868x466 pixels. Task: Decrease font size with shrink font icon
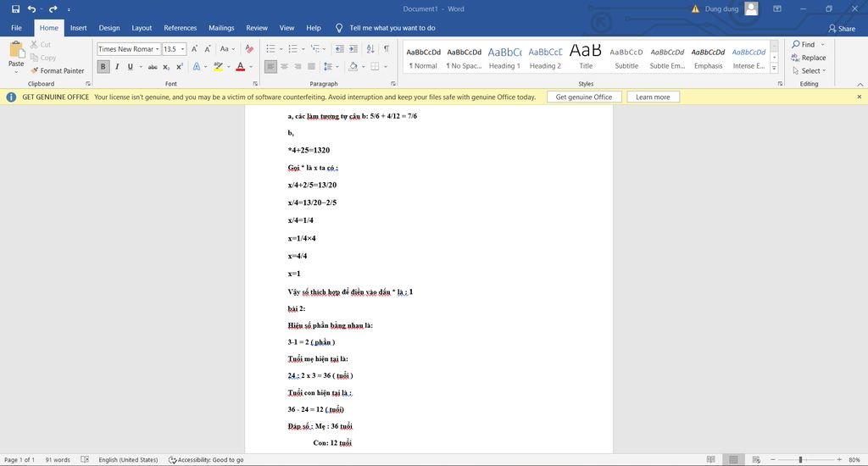(208, 48)
